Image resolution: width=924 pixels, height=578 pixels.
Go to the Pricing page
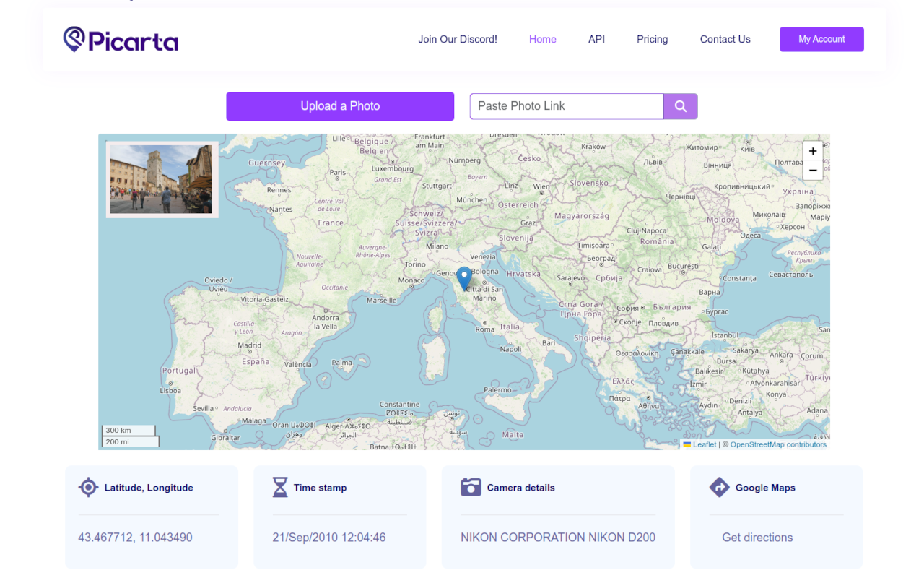653,40
